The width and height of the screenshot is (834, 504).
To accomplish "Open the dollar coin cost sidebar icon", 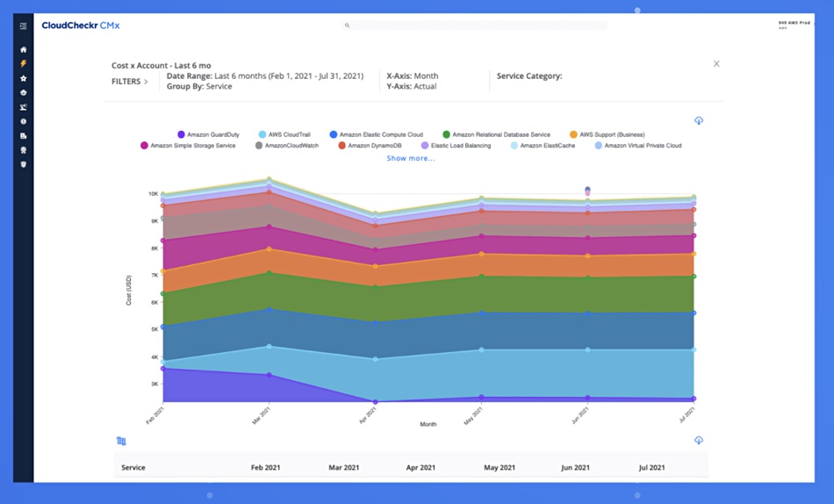I will point(24,121).
